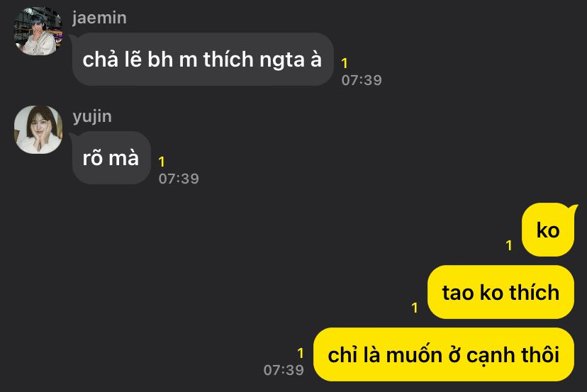Image resolution: width=587 pixels, height=392 pixels.
Task: Click the word 'thích' in jaemin's message
Action: click(228, 59)
